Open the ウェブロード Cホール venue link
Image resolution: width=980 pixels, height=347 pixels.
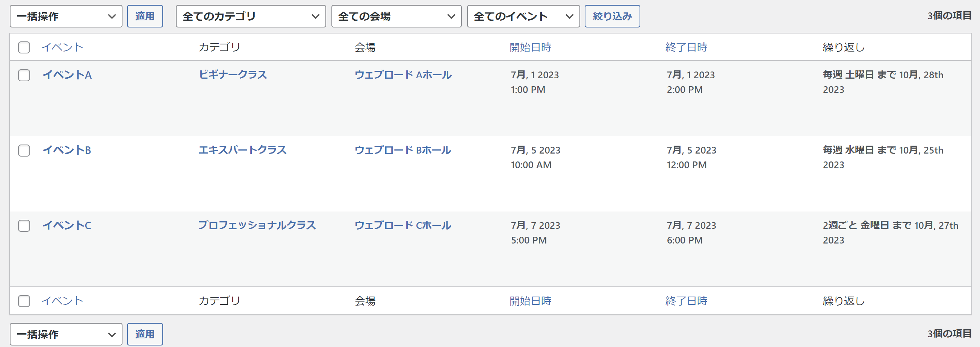pos(402,225)
